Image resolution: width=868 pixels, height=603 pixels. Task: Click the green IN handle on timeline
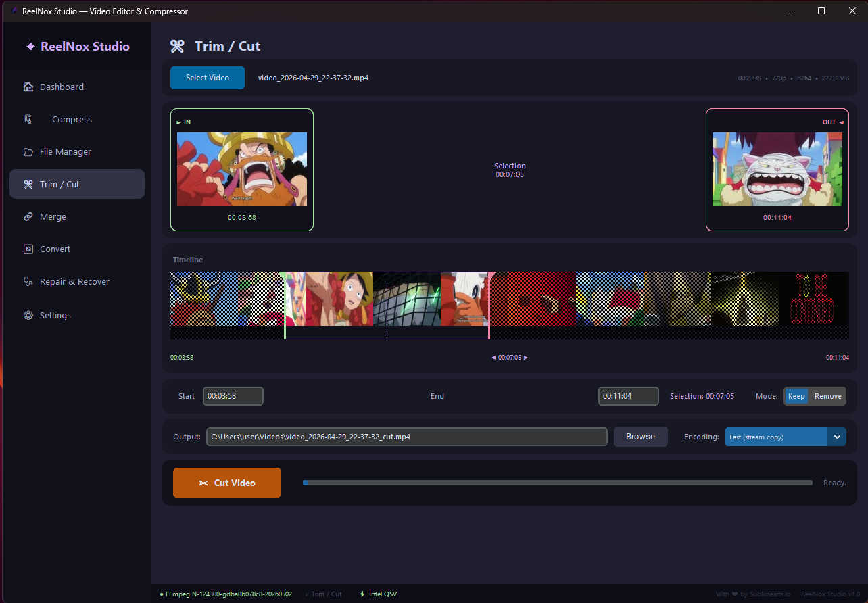(285, 305)
